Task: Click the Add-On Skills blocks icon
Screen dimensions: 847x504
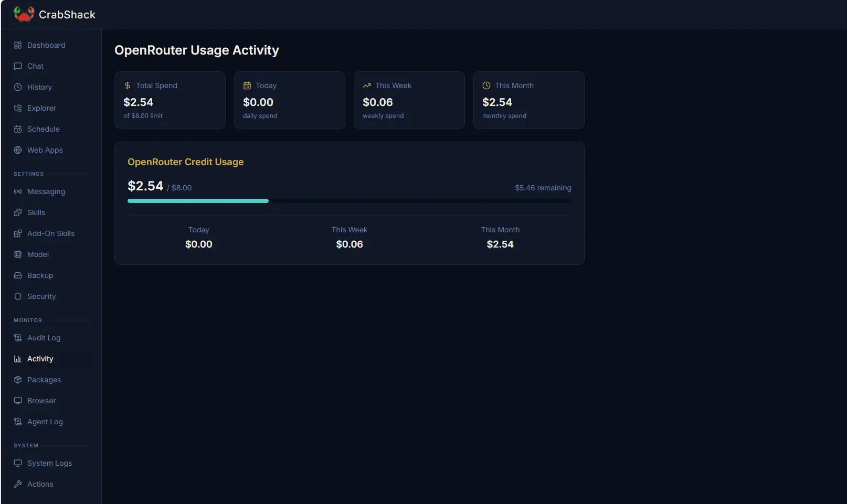Action: [x=18, y=233]
